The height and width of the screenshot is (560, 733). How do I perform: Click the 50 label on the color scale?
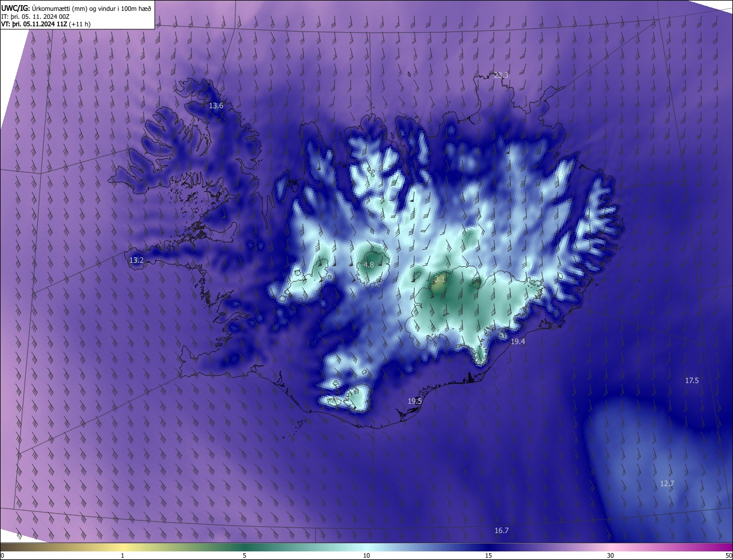[728, 555]
